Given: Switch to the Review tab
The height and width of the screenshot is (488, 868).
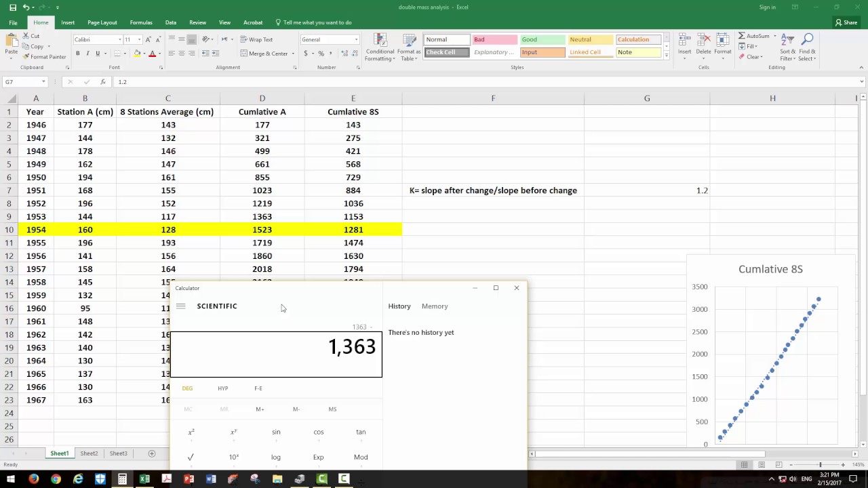Looking at the screenshot, I should tap(198, 22).
